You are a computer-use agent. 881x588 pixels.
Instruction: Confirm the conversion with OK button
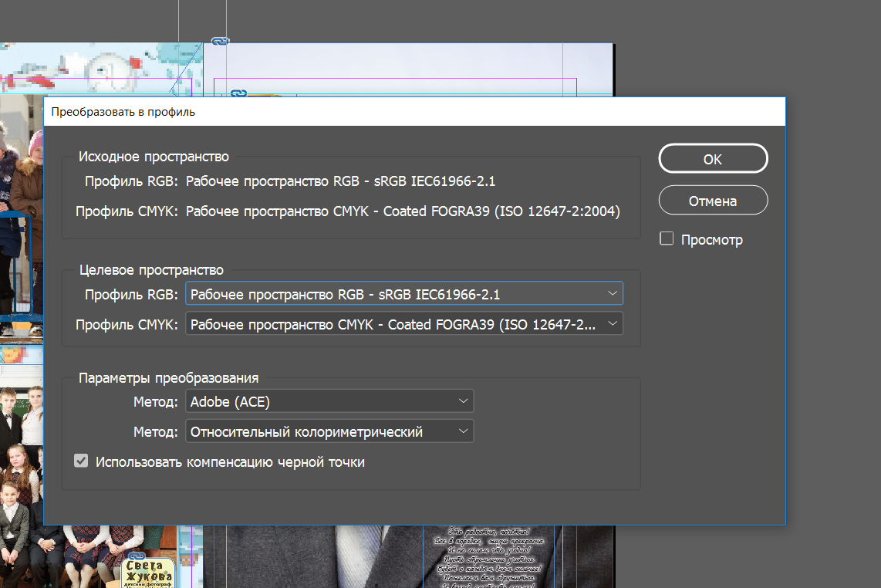713,159
